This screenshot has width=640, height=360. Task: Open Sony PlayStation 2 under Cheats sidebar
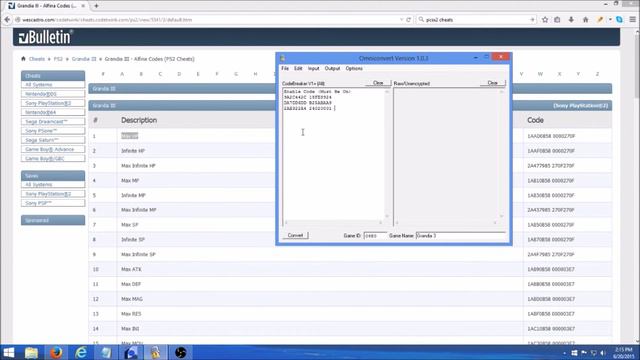[x=53, y=103]
